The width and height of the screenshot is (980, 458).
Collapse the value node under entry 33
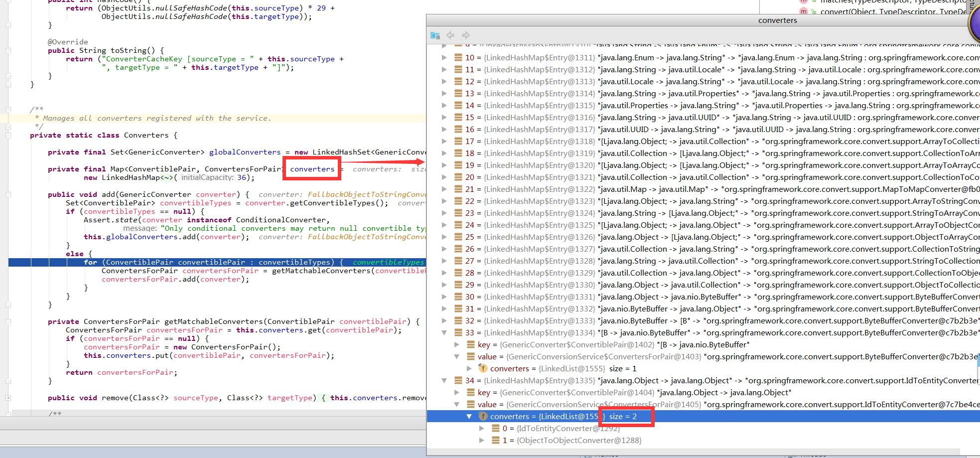[456, 356]
